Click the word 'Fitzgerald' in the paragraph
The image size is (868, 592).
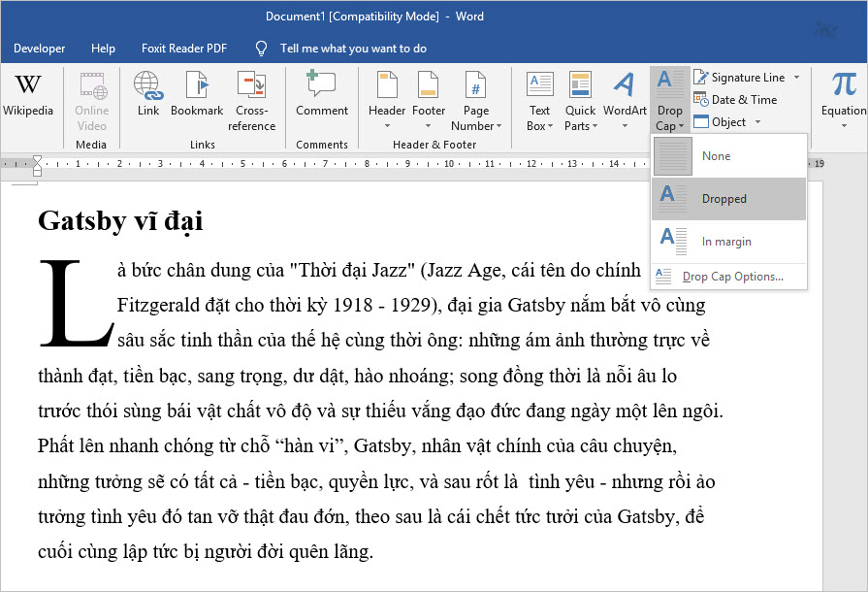[x=158, y=305]
